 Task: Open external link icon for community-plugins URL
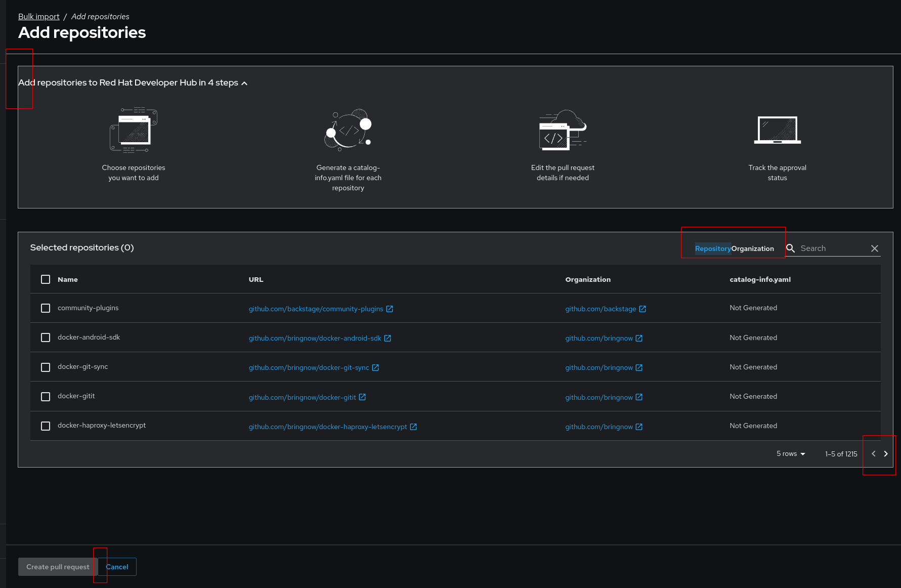[390, 309]
